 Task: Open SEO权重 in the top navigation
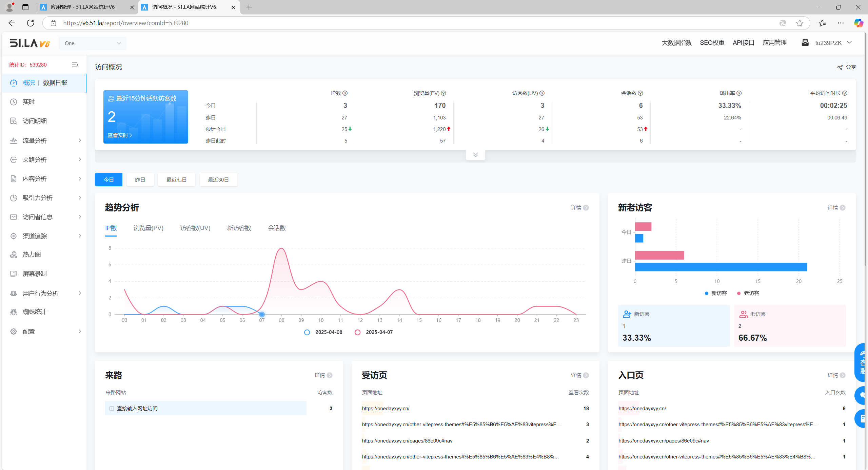[712, 42]
